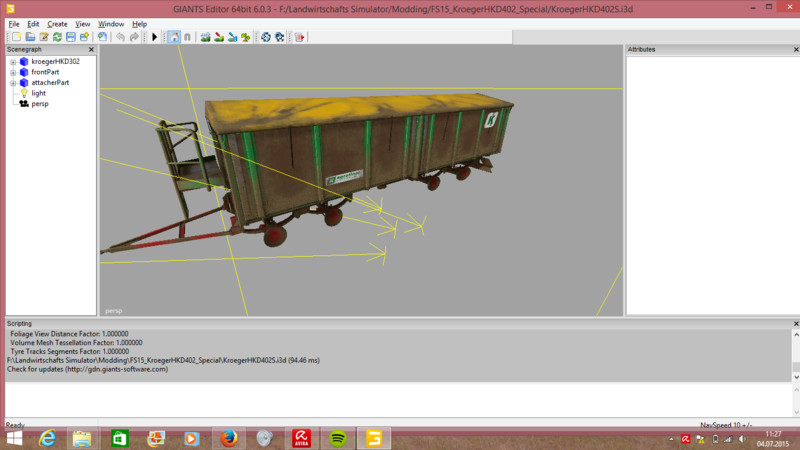Expand the attacherPart node
800x450 pixels.
click(x=13, y=83)
